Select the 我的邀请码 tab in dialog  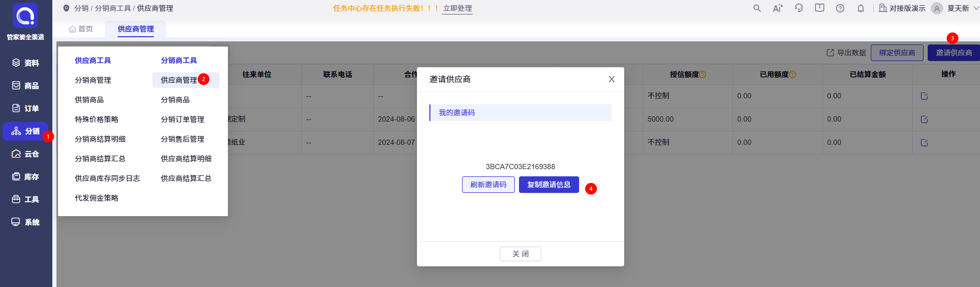pyautogui.click(x=521, y=113)
